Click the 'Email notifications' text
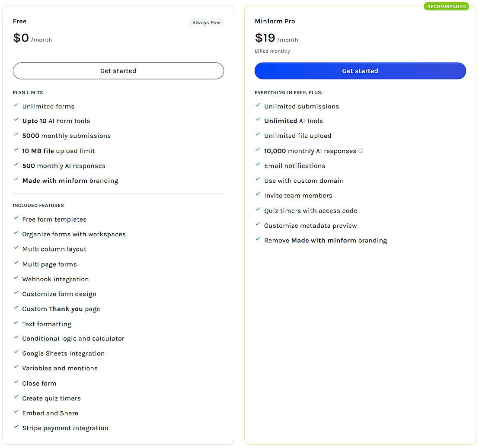 pos(295,166)
